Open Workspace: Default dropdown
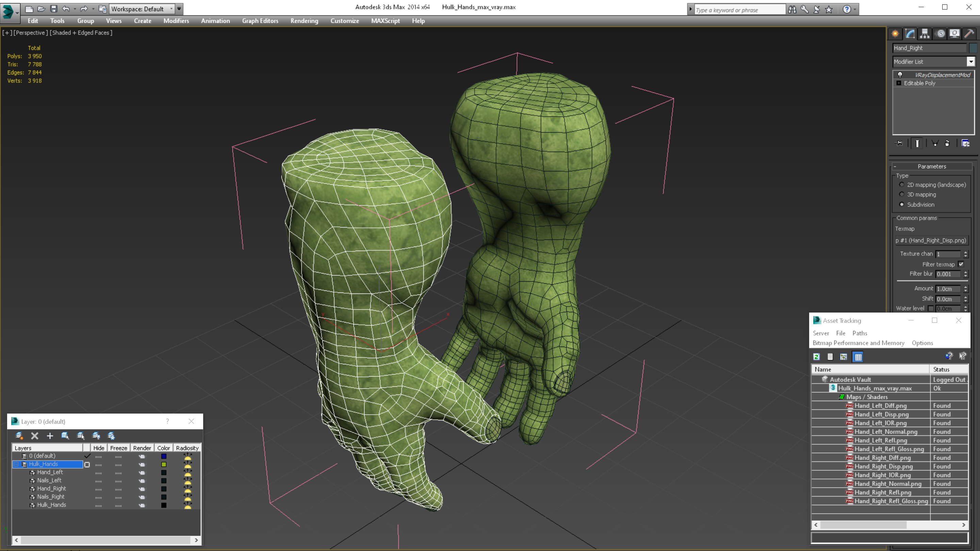980x551 pixels. (142, 9)
